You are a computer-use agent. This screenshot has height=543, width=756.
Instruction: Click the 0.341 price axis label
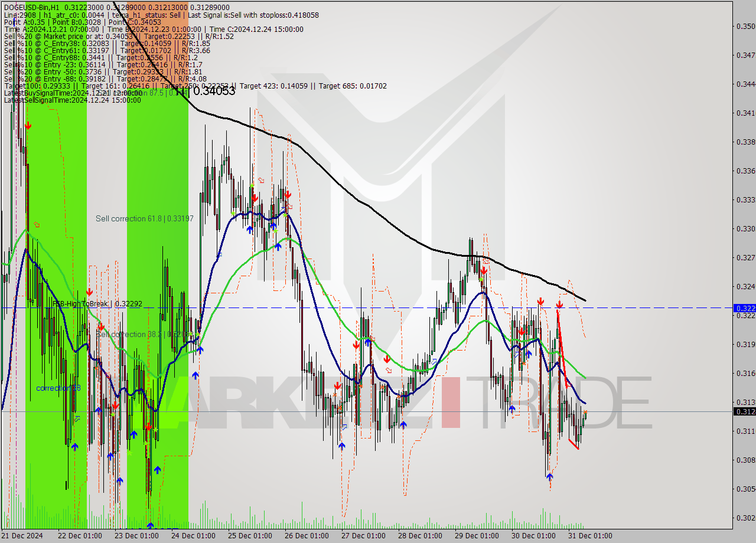(745, 113)
